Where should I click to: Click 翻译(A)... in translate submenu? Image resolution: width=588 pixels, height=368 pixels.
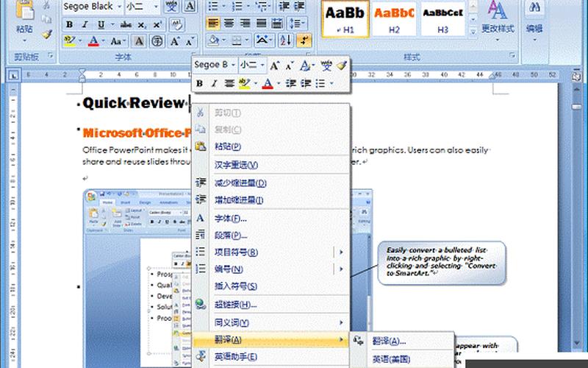pyautogui.click(x=402, y=341)
